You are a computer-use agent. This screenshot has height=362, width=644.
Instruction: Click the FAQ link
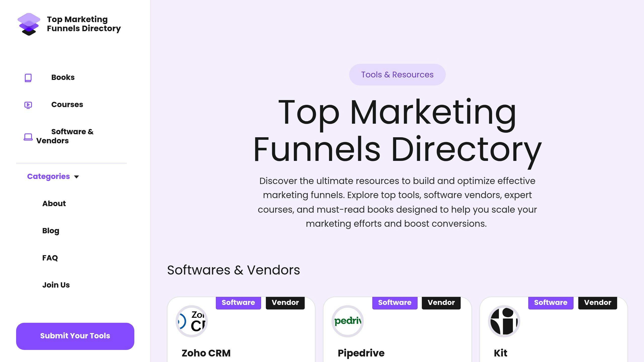[50, 258]
